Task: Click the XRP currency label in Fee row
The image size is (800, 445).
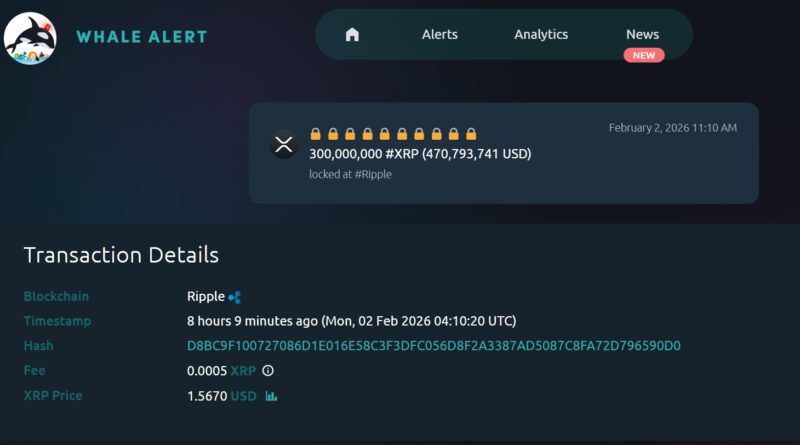Action: (x=243, y=371)
